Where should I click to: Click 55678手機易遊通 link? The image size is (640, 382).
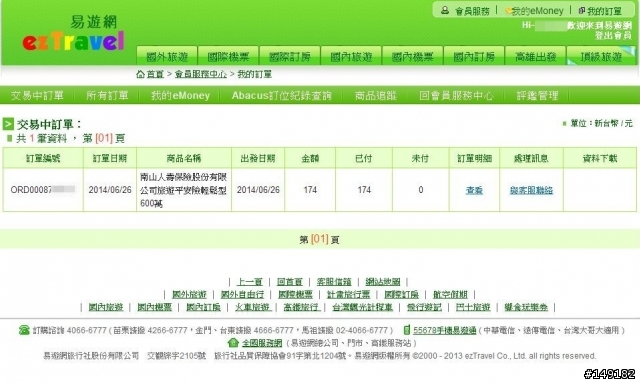pyautogui.click(x=444, y=330)
